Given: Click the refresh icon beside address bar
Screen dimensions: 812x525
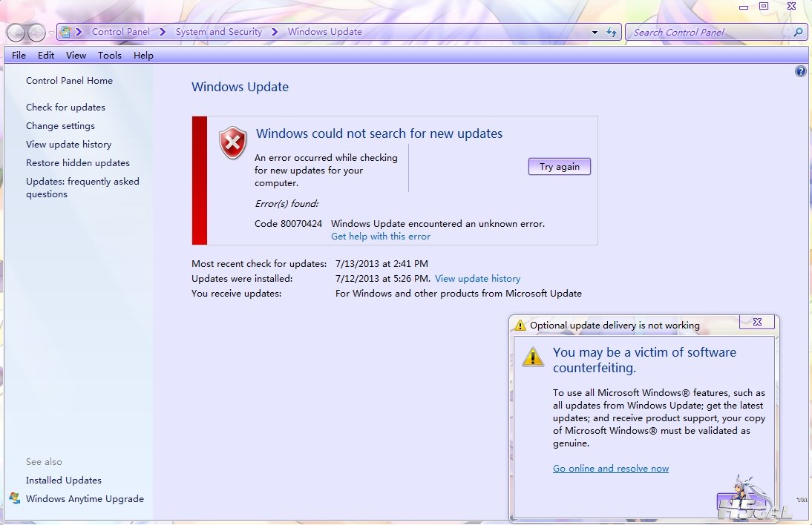Looking at the screenshot, I should pos(612,33).
